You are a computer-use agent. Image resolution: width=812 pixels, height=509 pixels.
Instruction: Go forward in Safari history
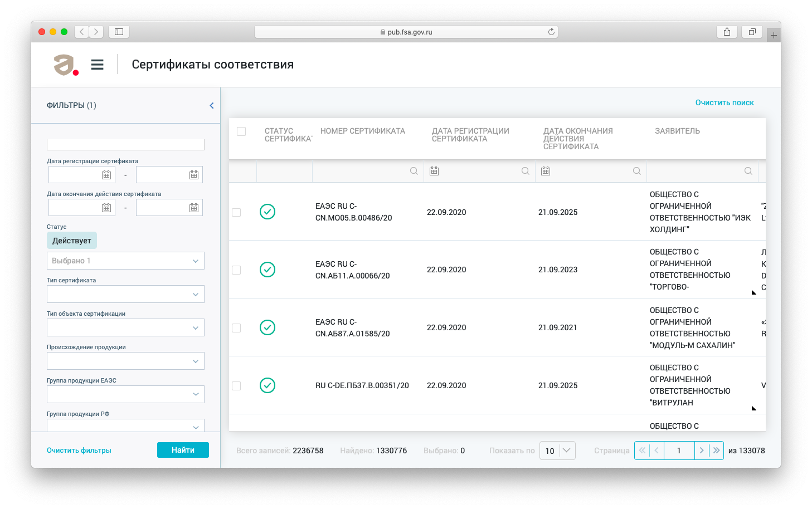click(x=96, y=32)
